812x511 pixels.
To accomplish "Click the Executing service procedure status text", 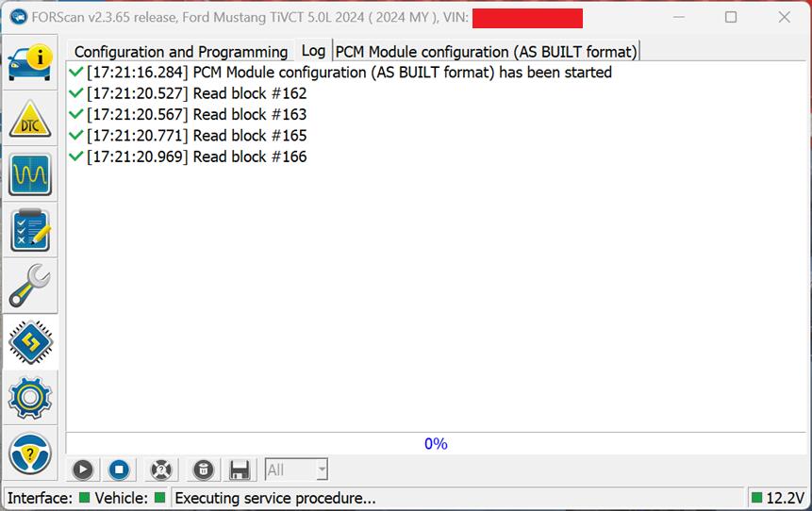I will (275, 498).
